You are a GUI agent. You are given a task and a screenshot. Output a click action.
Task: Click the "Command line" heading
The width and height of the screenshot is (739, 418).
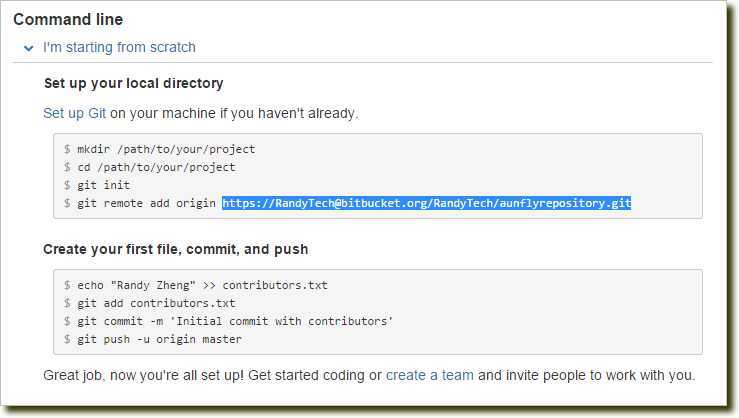click(68, 19)
